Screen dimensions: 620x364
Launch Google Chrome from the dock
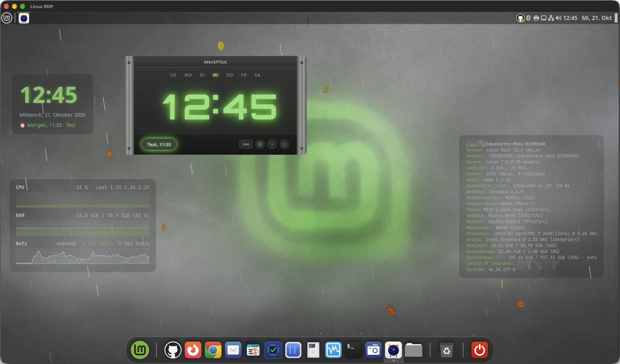tap(213, 350)
